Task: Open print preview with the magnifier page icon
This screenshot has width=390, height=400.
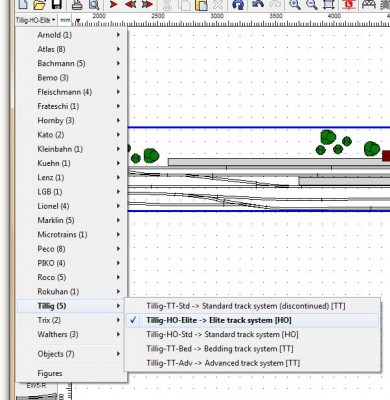Action: point(94,5)
